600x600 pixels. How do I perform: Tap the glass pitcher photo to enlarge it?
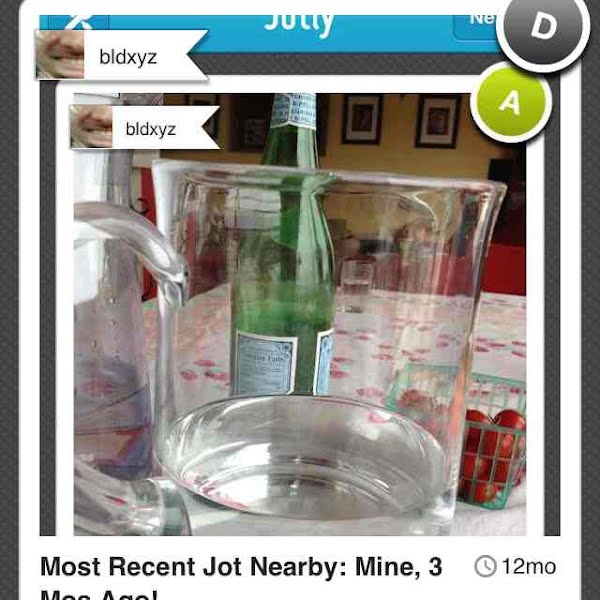300,314
